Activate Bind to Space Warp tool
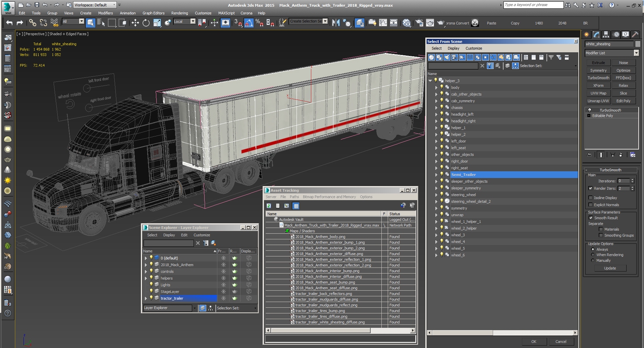Screen dimensions: 644x348 [54, 23]
